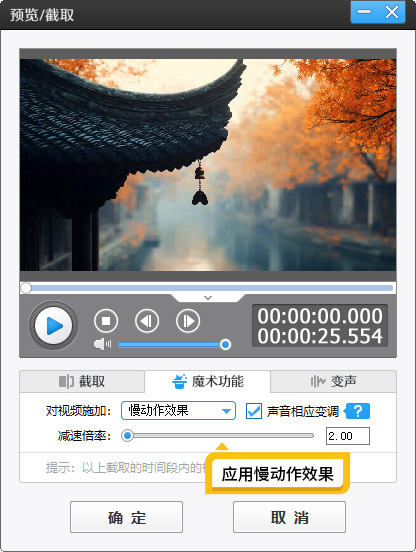Click the blue question mark help icon
416x552 pixels.
pos(357,411)
